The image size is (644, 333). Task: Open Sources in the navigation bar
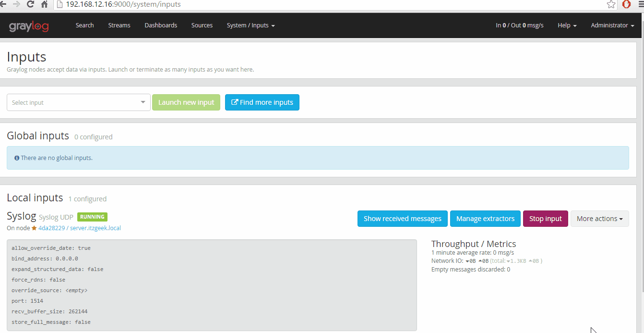pos(202,25)
